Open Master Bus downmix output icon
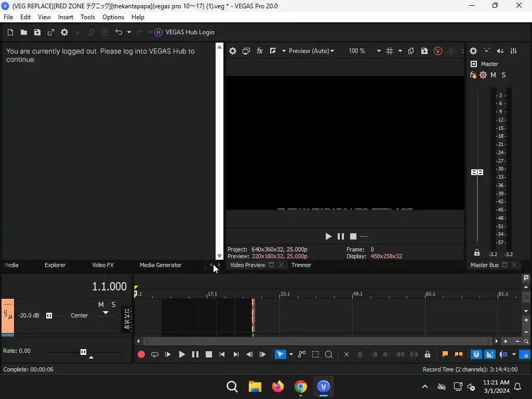This screenshot has height=399, width=532. [487, 51]
